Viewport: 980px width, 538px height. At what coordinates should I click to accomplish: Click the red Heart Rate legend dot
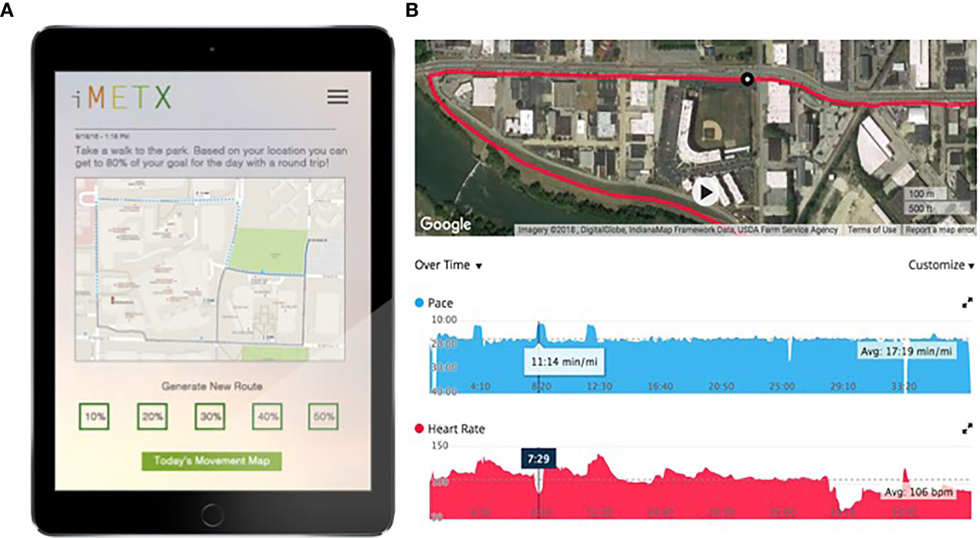(x=420, y=428)
